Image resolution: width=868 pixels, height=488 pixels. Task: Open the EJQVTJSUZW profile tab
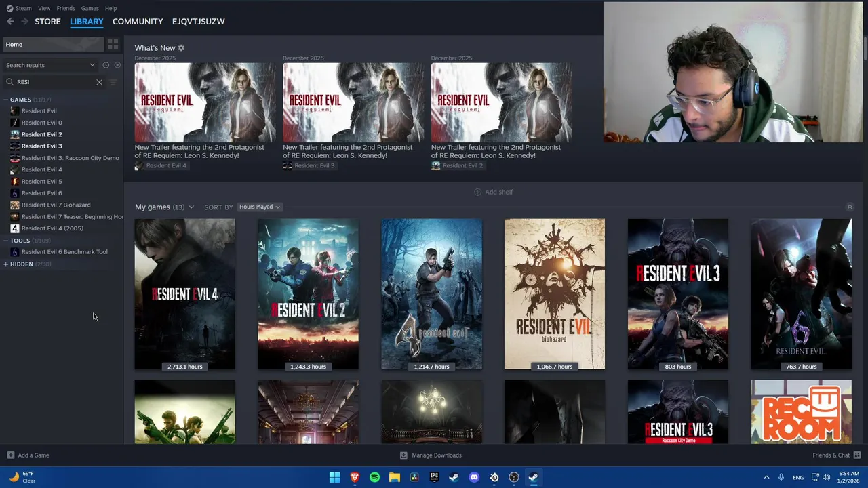pyautogui.click(x=198, y=22)
